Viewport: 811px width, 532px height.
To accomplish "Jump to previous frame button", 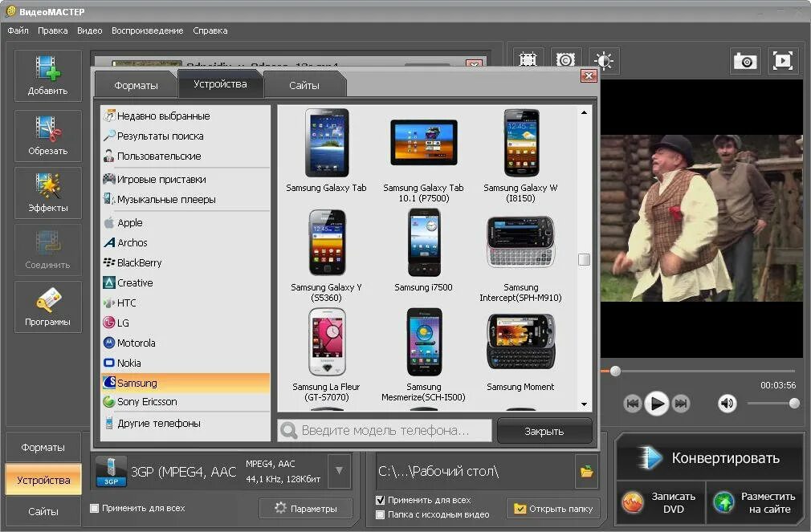I will pyautogui.click(x=633, y=404).
